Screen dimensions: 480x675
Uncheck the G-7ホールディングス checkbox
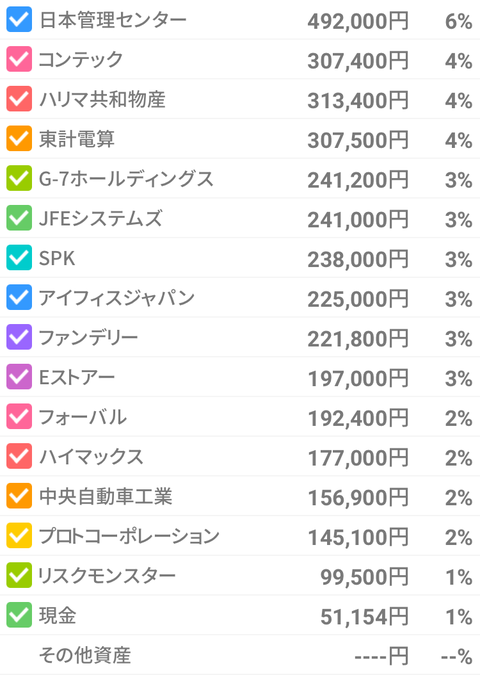pyautogui.click(x=19, y=178)
